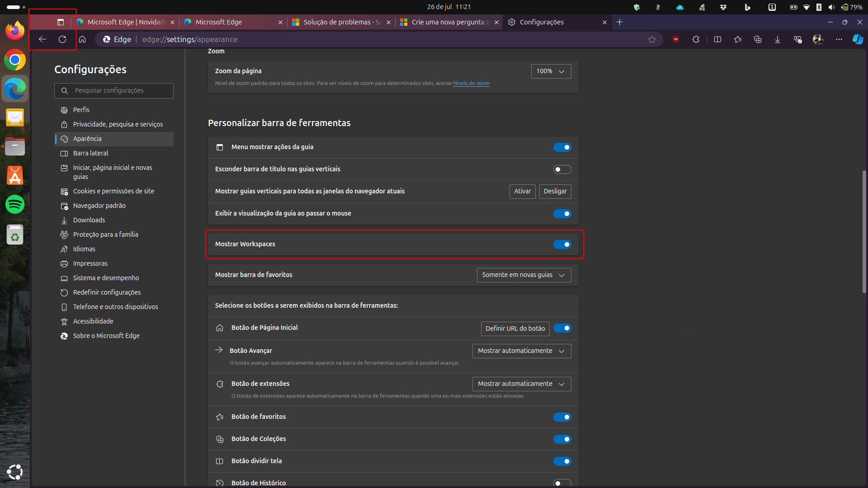
Task: Toggle the Esconder barra de titulo switch
Action: (561, 169)
